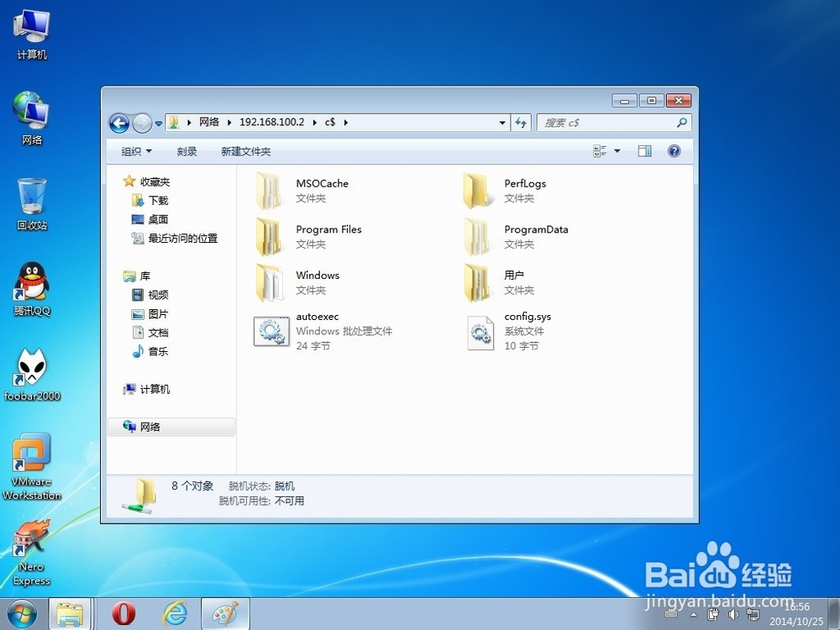Toggle the preview pane button

[x=645, y=151]
